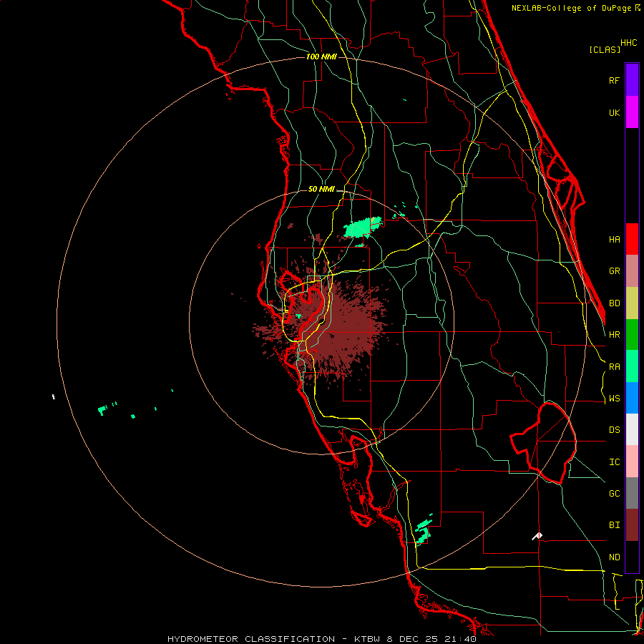Pick the dark green HR legend swatch
Viewport: 644px width, 644px height.
632,335
